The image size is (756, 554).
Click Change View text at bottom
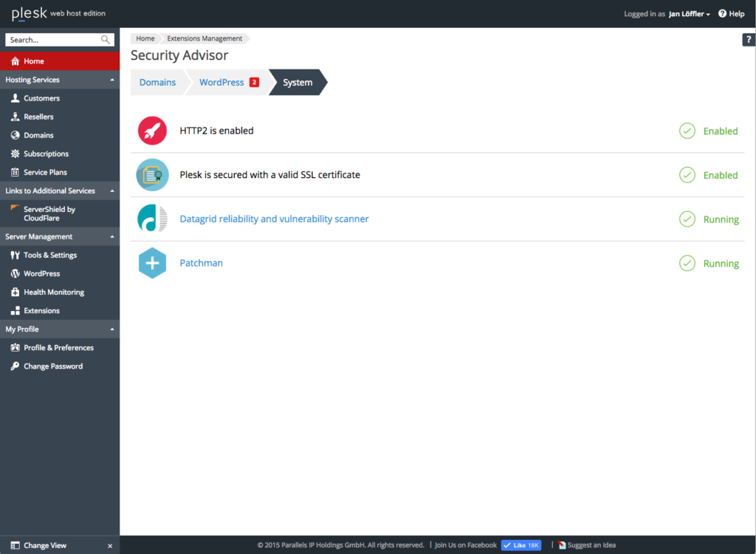coord(45,545)
